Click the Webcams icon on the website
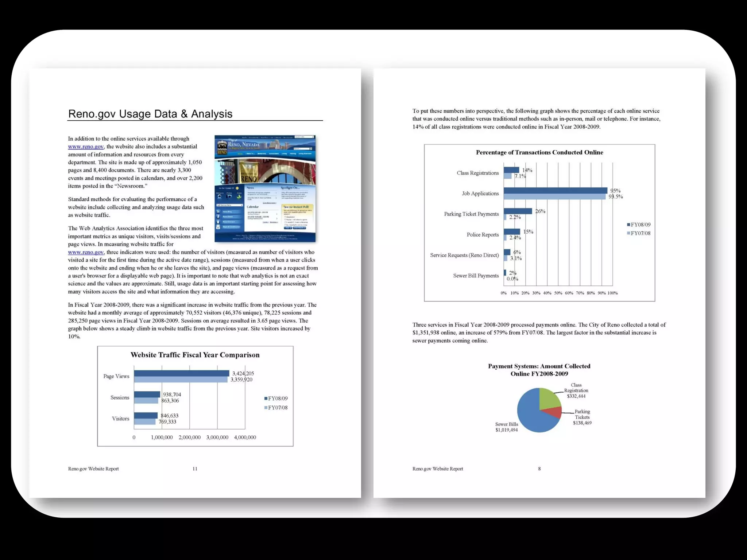 [220, 197]
